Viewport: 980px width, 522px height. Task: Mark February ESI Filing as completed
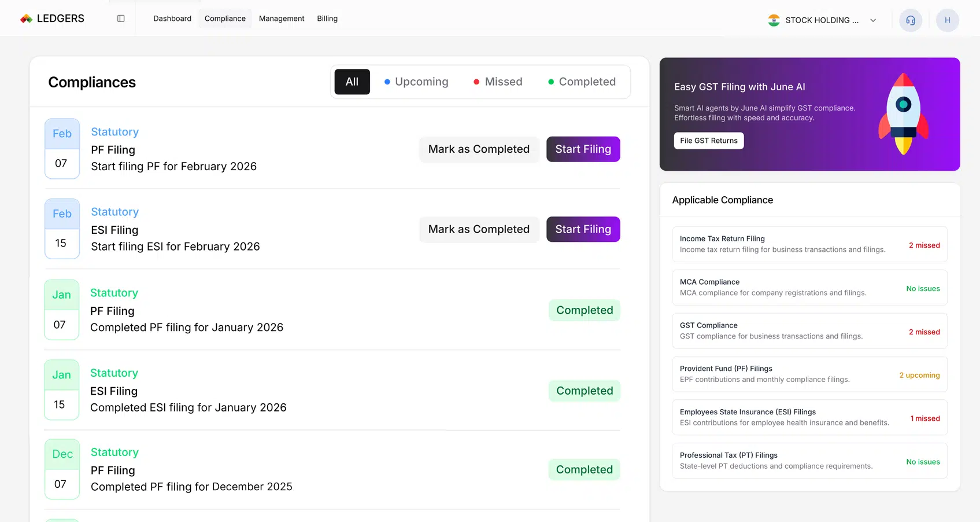[x=479, y=229]
